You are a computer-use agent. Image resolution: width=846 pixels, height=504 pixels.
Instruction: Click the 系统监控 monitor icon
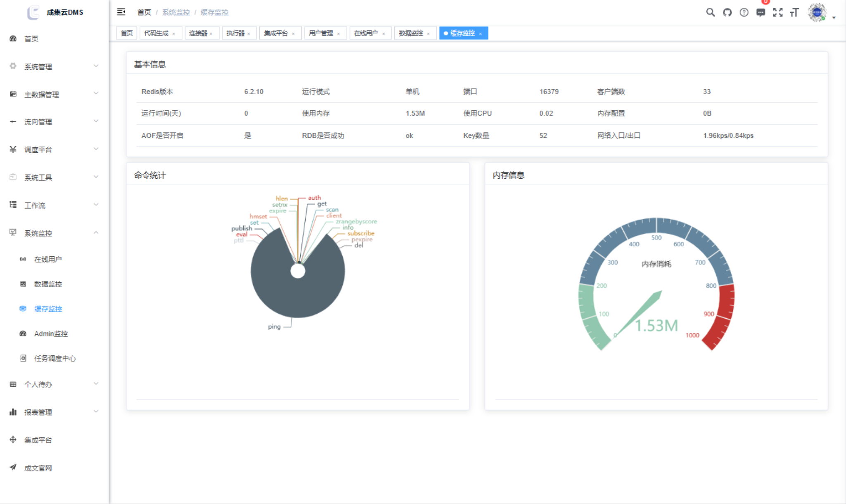click(x=13, y=233)
